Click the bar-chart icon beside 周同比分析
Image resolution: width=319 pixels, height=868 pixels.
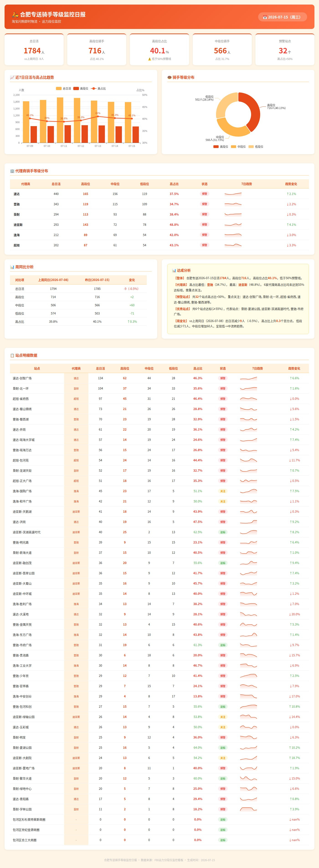[x=12, y=267]
